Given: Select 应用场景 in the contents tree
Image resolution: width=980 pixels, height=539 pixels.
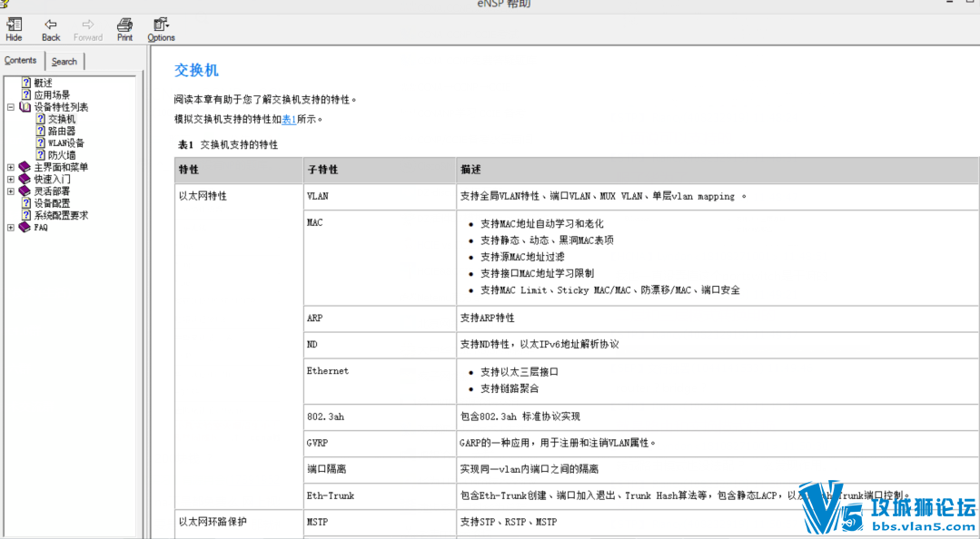Looking at the screenshot, I should point(52,94).
